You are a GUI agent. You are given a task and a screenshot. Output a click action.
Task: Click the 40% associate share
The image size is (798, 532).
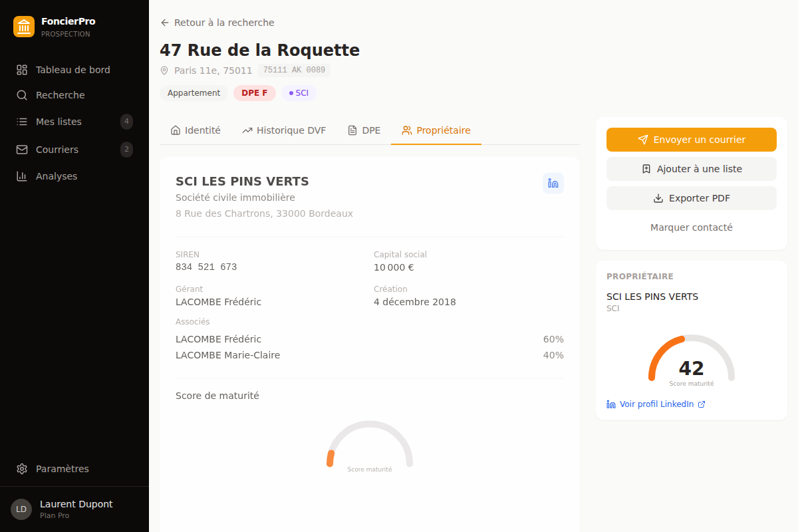pos(553,355)
